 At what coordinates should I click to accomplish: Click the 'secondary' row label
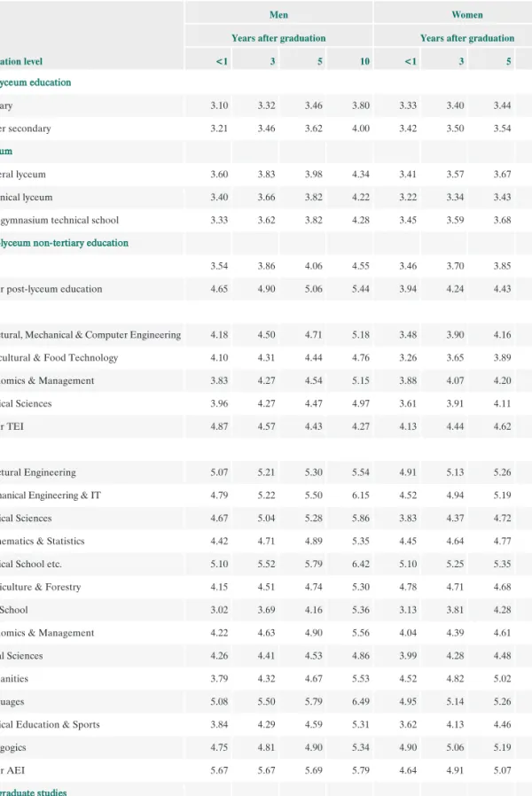[29, 129]
